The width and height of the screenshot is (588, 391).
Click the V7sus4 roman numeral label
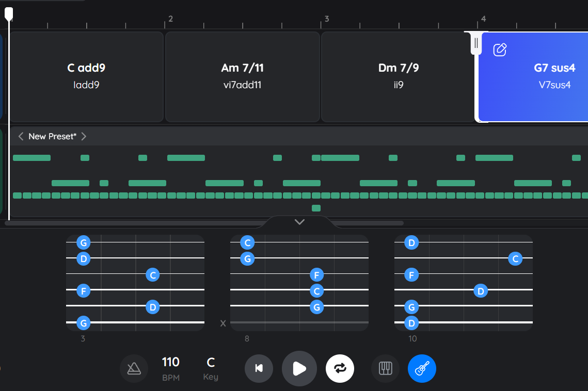(x=554, y=85)
